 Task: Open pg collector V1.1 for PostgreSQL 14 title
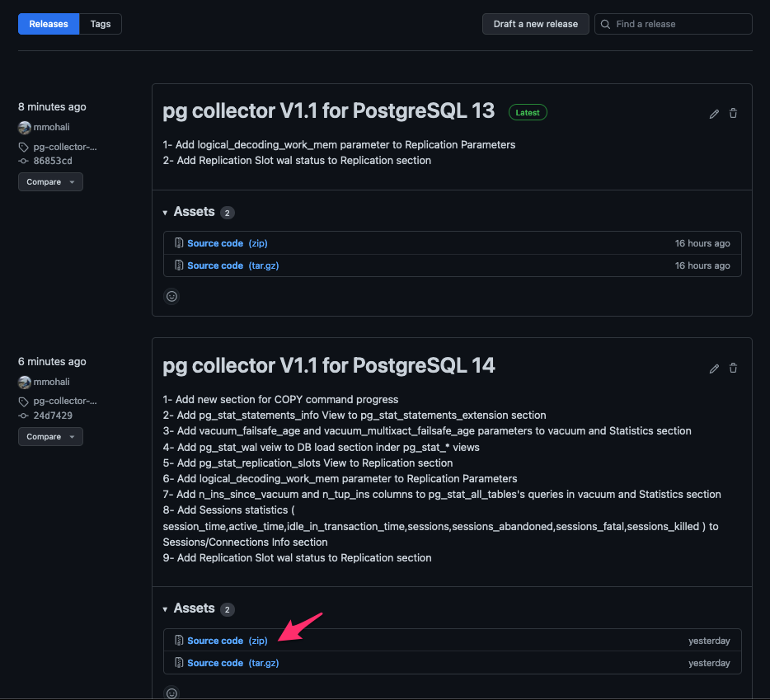328,365
